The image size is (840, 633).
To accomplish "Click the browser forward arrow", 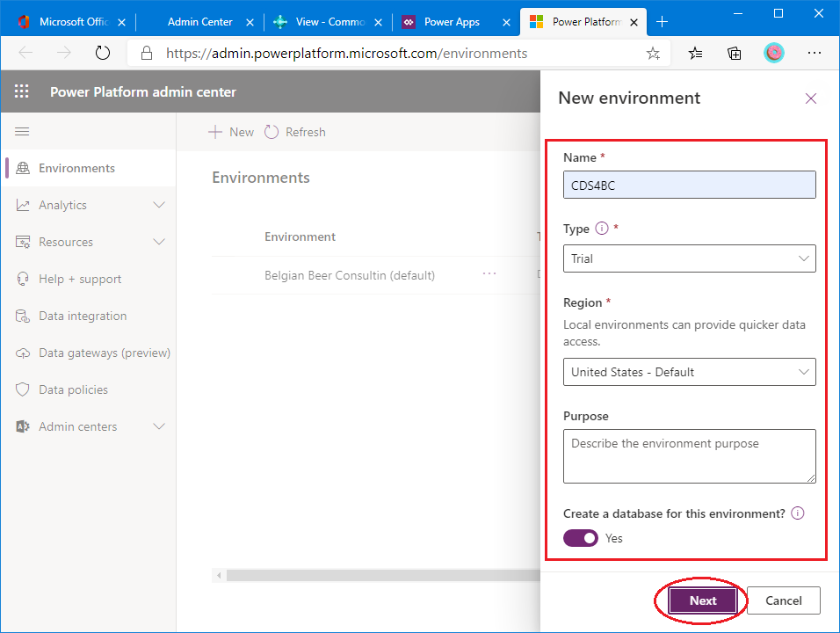I will pyautogui.click(x=64, y=53).
